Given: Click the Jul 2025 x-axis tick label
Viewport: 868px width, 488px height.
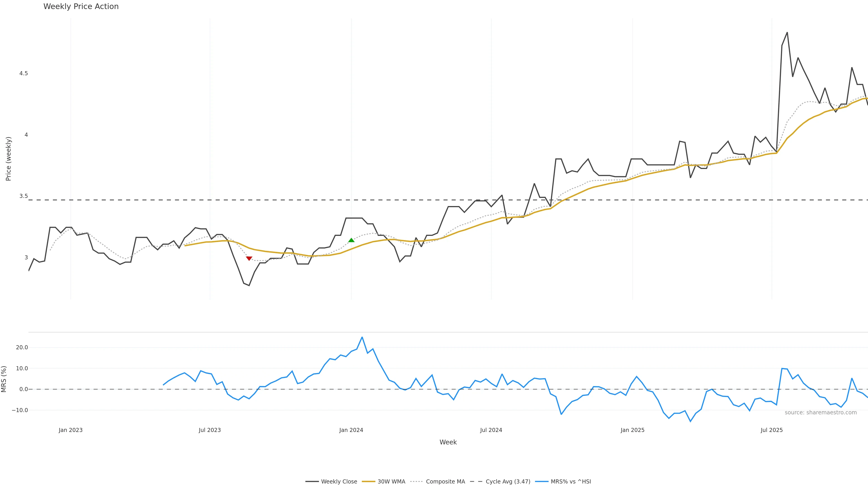Looking at the screenshot, I should coord(772,430).
